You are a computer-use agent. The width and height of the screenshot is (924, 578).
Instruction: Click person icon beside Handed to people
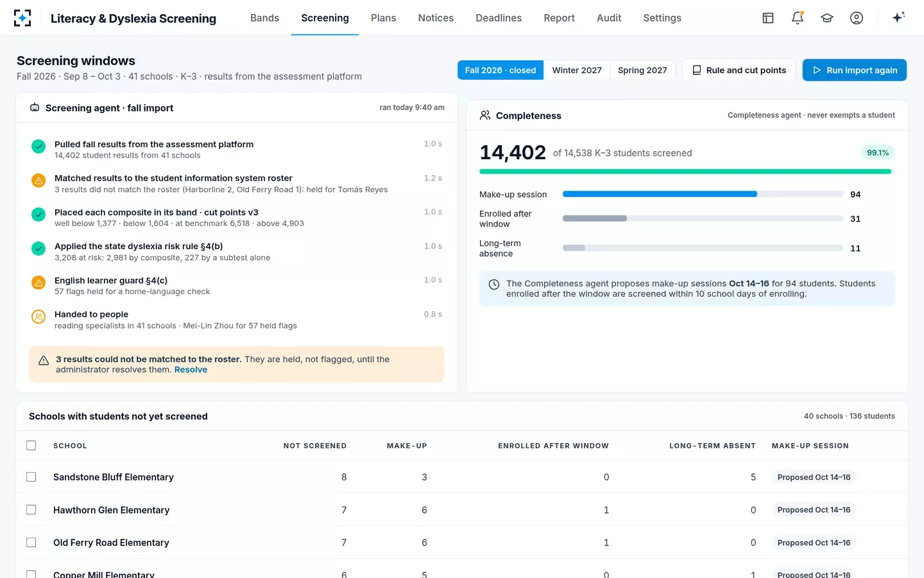pos(38,317)
